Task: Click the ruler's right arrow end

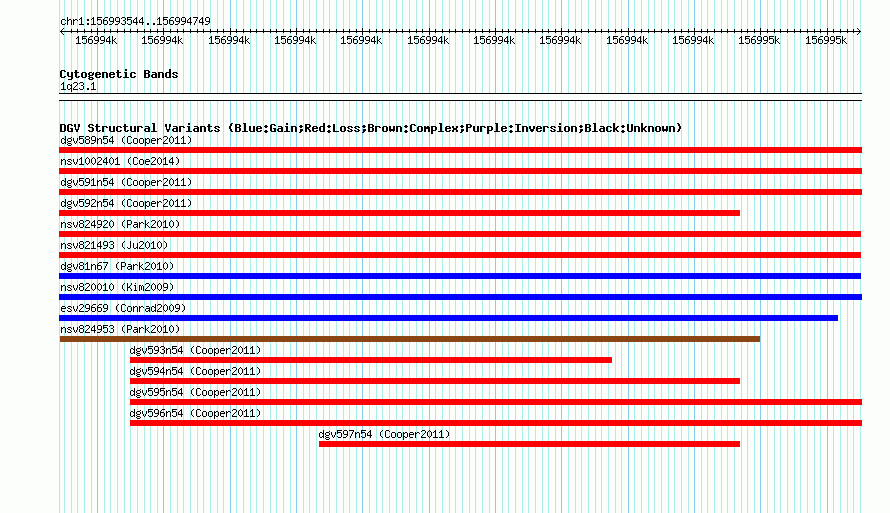Action: pos(858,32)
